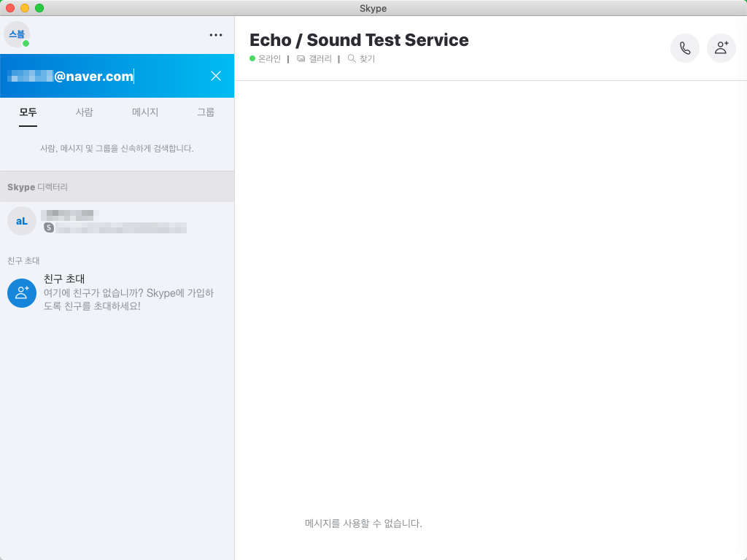The height and width of the screenshot is (560, 747).
Task: Click the yellow window minimize button
Action: pos(25,8)
